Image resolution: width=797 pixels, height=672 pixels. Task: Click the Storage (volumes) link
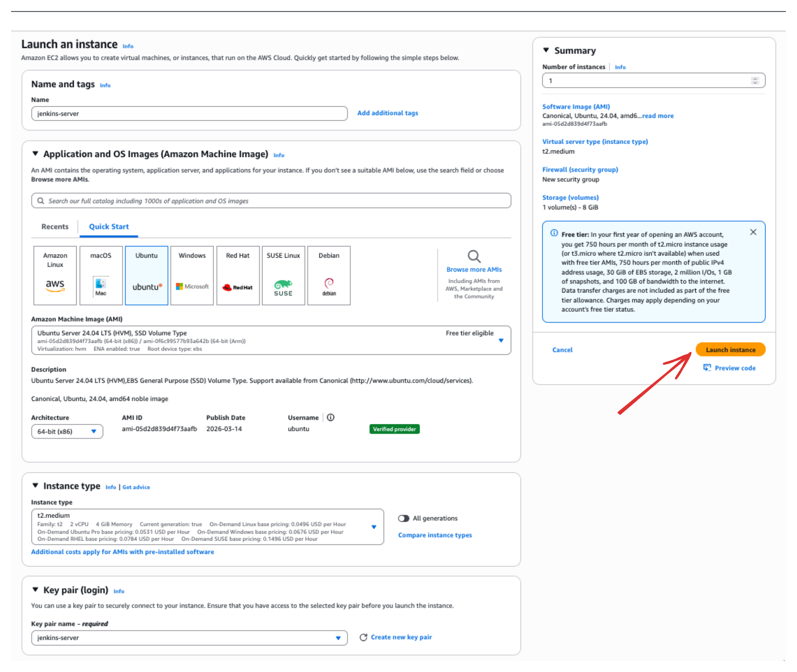[570, 198]
